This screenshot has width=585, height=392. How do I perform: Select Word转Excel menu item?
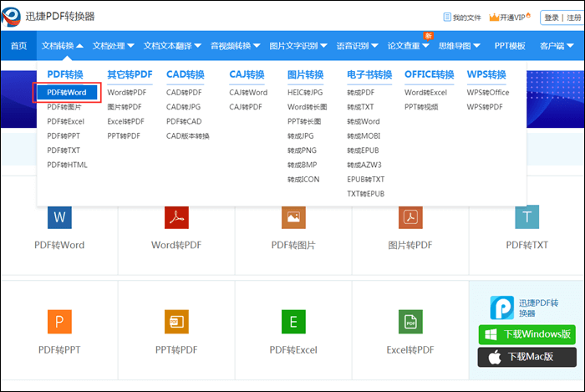(425, 93)
